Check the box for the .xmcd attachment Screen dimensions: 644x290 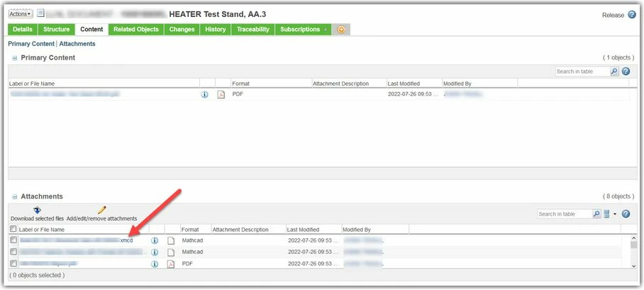coord(13,240)
